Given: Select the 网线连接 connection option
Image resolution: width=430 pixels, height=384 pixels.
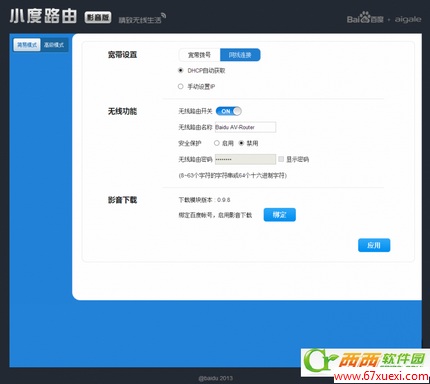Looking at the screenshot, I should tap(240, 55).
